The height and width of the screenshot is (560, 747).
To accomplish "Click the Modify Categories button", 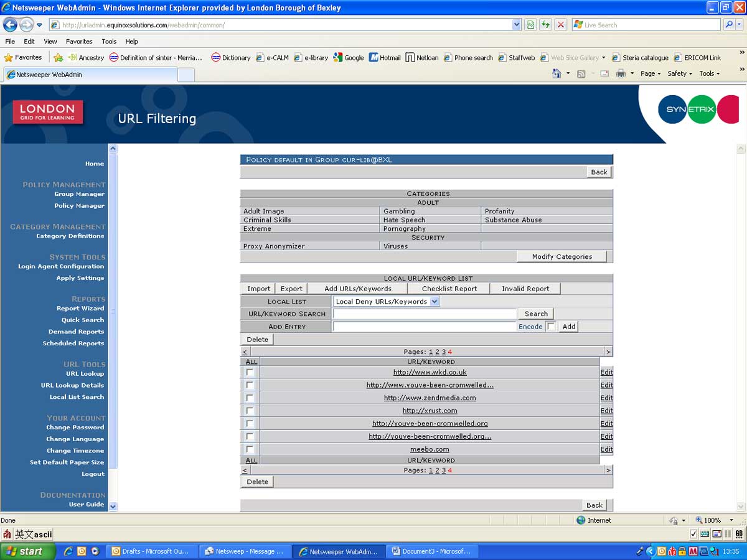I will click(561, 256).
